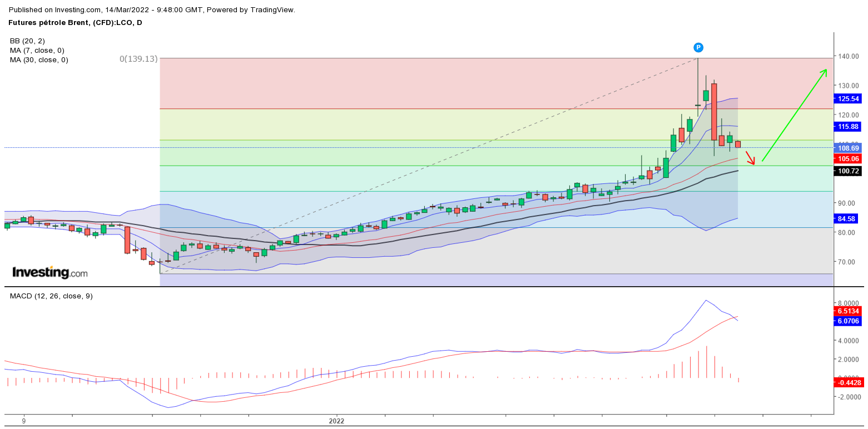Viewport: 868px width, 429px height.
Task: Click the 8.0000 MACD axis label
Action: pyautogui.click(x=850, y=303)
